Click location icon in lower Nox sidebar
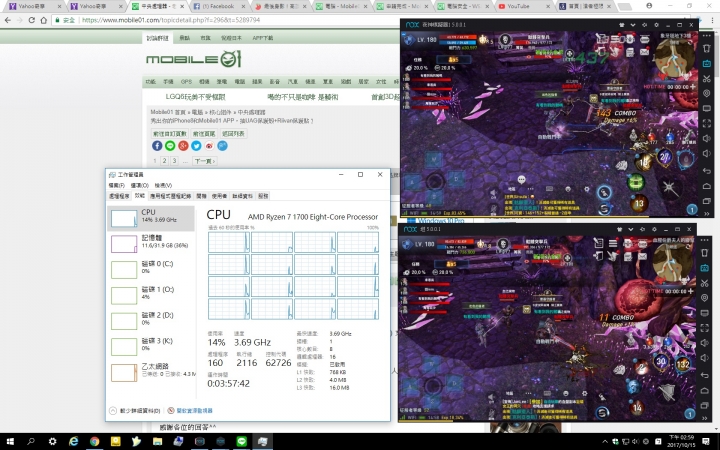This screenshot has height=450, width=720. (705, 298)
